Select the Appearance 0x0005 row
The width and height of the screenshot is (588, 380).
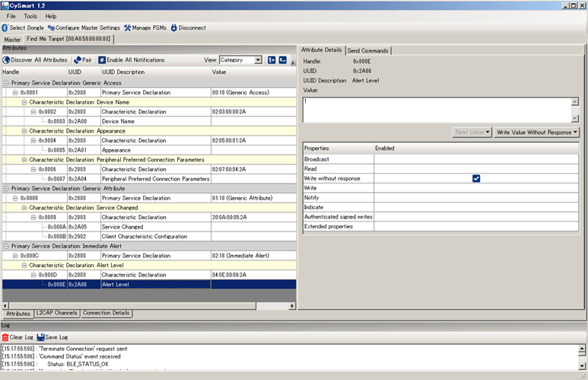149,150
